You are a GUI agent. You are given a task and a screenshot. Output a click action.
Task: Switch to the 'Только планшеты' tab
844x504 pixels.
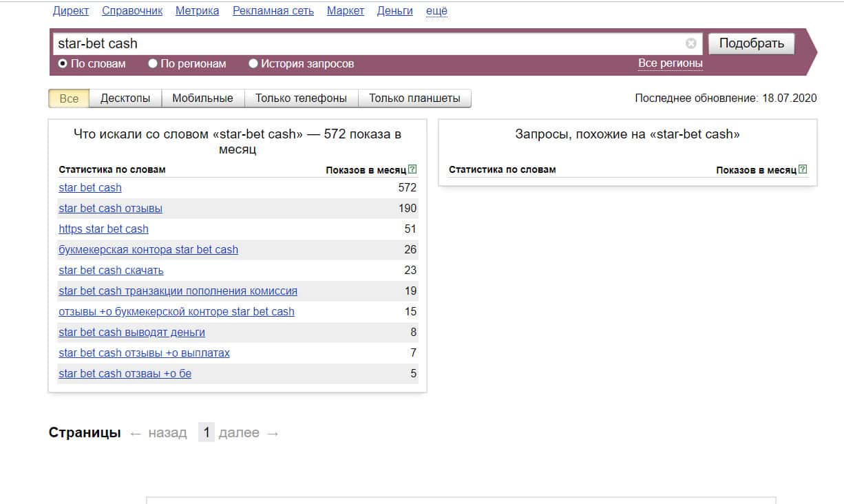[x=414, y=98]
